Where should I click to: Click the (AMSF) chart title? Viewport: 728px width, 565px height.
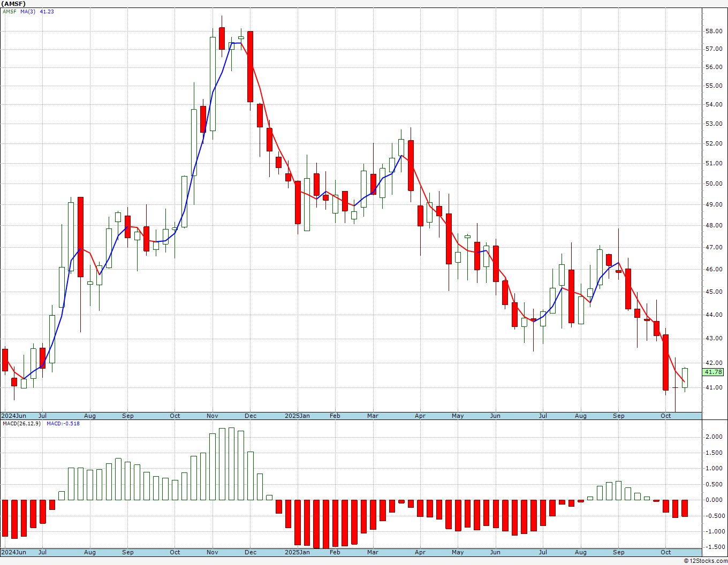coord(13,4)
